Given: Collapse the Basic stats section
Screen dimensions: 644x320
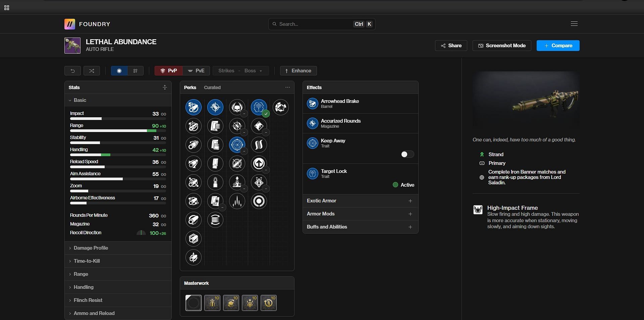Looking at the screenshot, I should 118,100.
